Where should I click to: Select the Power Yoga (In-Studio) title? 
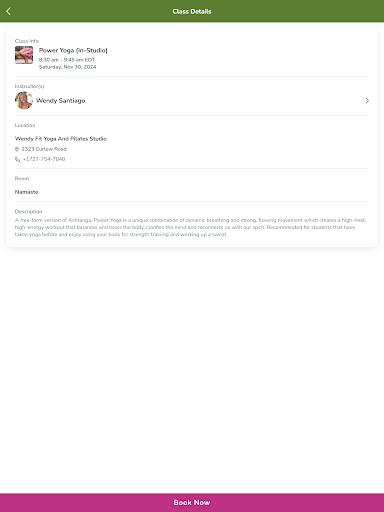73,50
